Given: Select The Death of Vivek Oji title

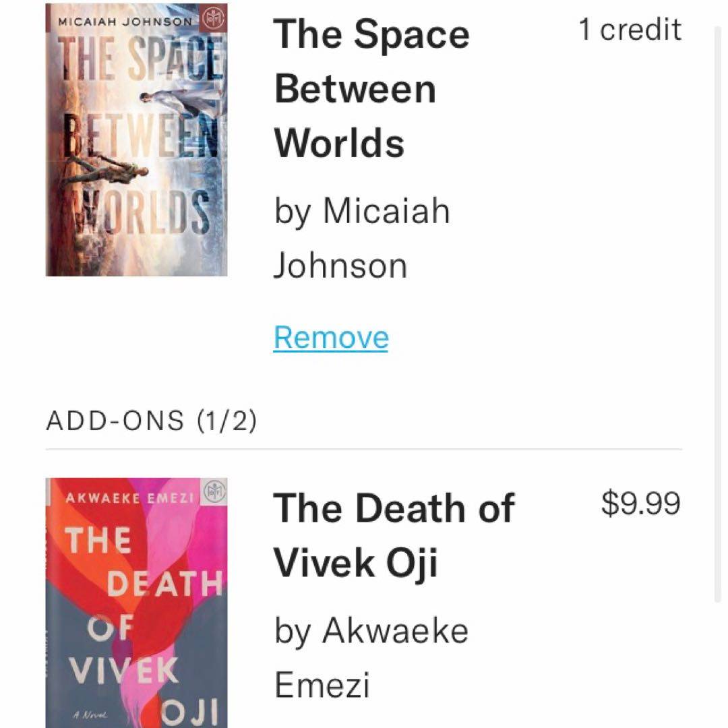Looking at the screenshot, I should click(393, 535).
